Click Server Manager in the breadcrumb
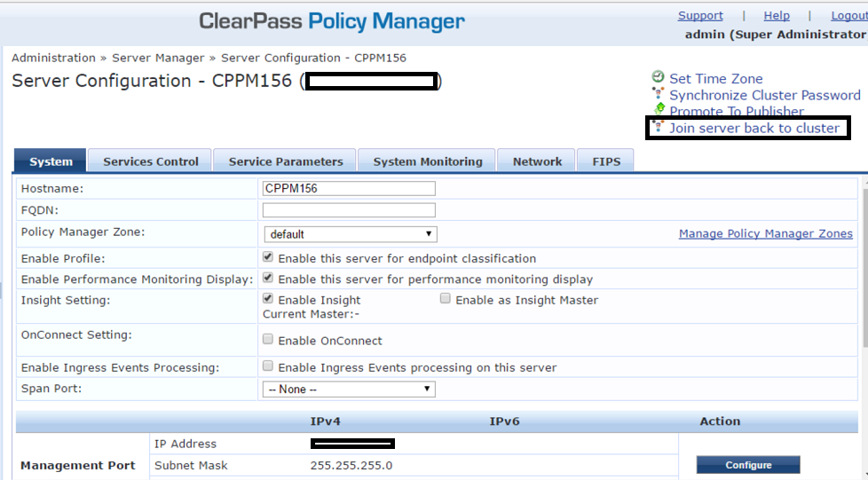Image resolution: width=868 pixels, height=480 pixels. [x=158, y=58]
